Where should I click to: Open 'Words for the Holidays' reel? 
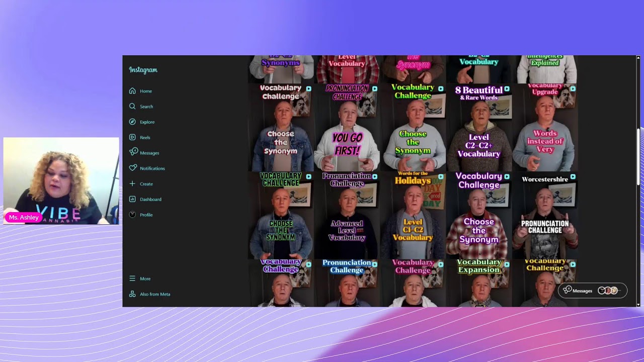click(413, 216)
